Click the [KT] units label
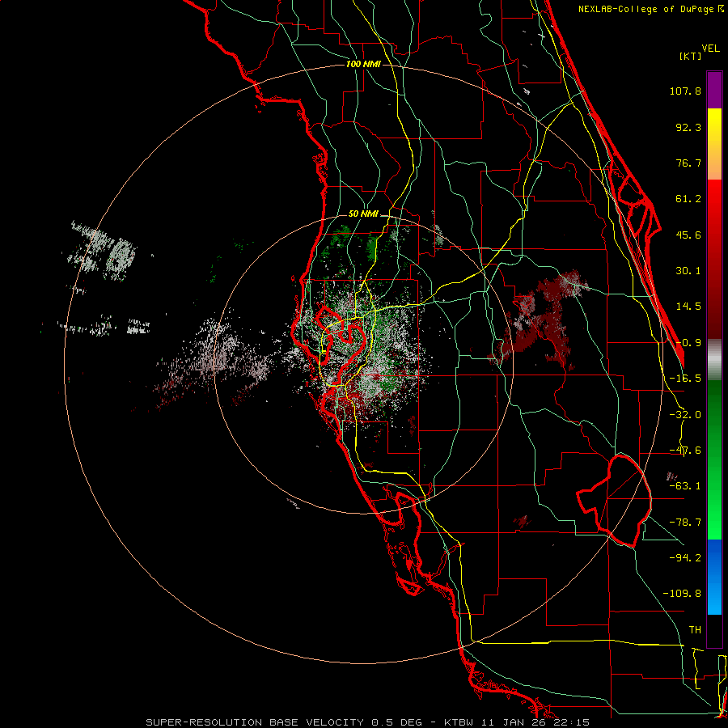The width and height of the screenshot is (728, 728). [x=690, y=56]
